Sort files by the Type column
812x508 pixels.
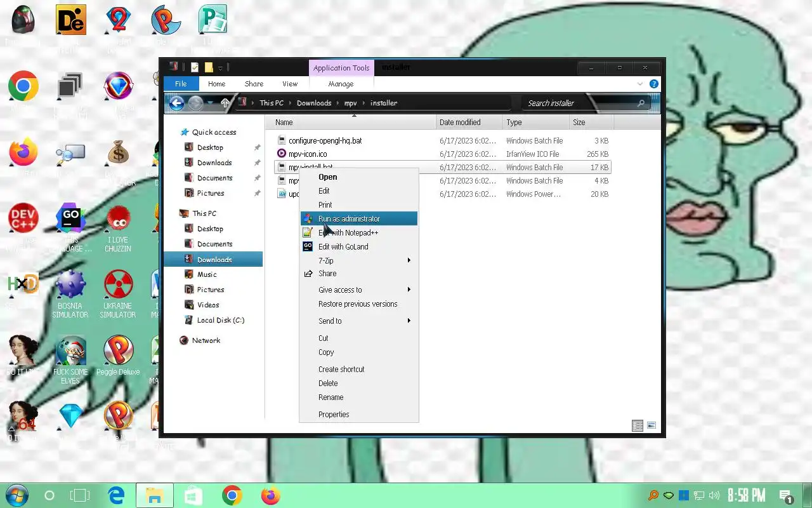[x=536, y=122]
